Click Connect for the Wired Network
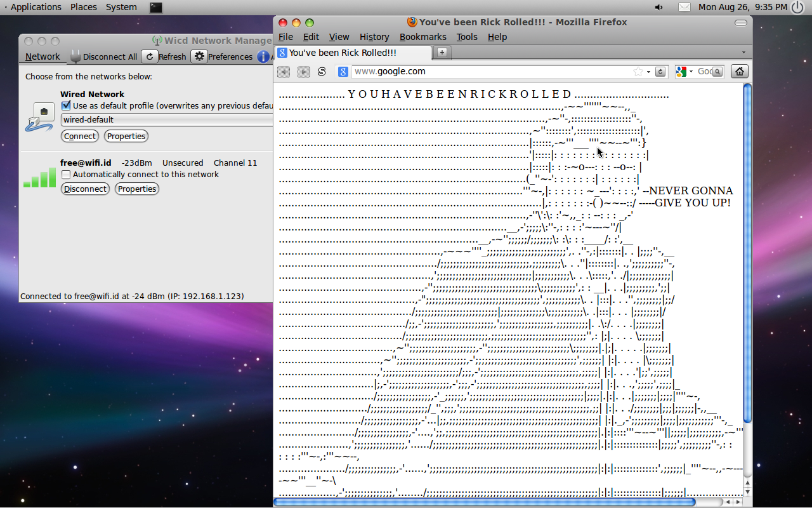Image resolution: width=812 pixels, height=508 pixels. [80, 136]
